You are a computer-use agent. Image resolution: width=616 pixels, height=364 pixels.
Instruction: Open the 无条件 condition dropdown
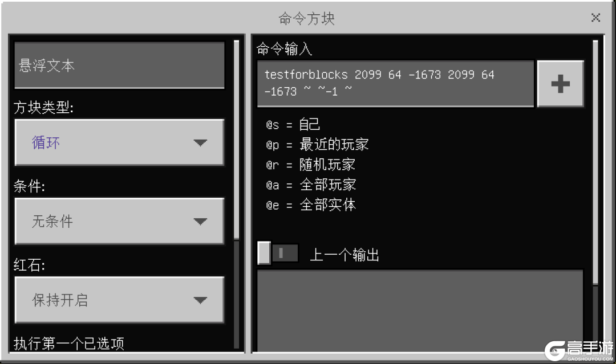(x=119, y=221)
